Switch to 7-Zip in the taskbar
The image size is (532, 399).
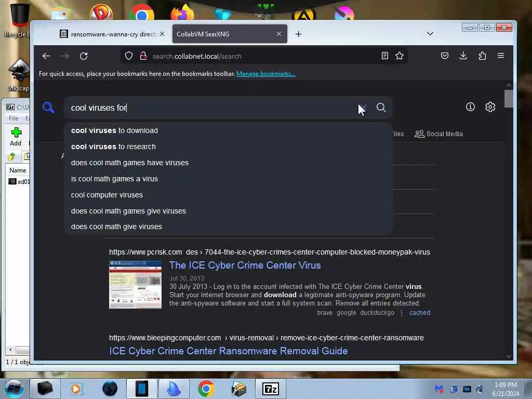coord(270,389)
